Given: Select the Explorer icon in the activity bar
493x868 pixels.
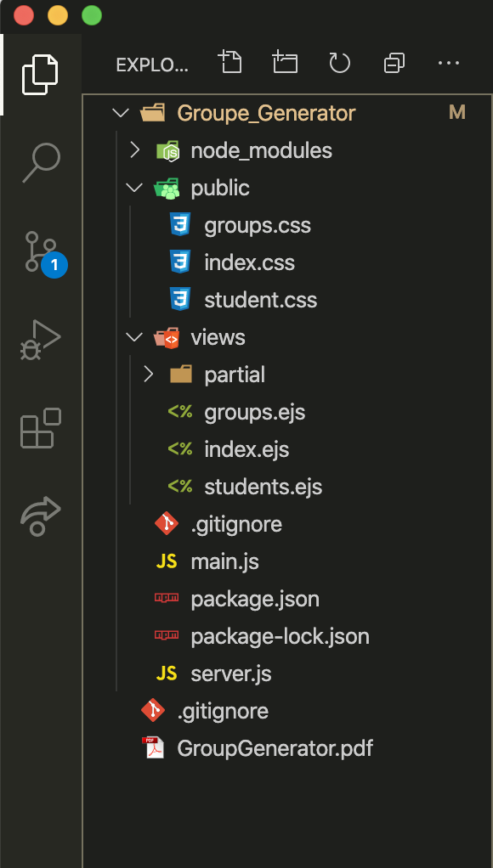Looking at the screenshot, I should coord(40,75).
